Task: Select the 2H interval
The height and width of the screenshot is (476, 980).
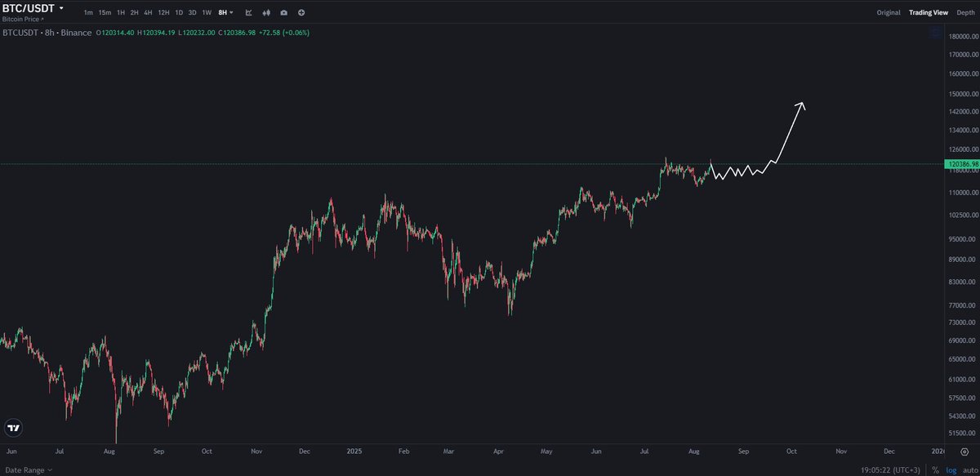Action: click(x=134, y=12)
